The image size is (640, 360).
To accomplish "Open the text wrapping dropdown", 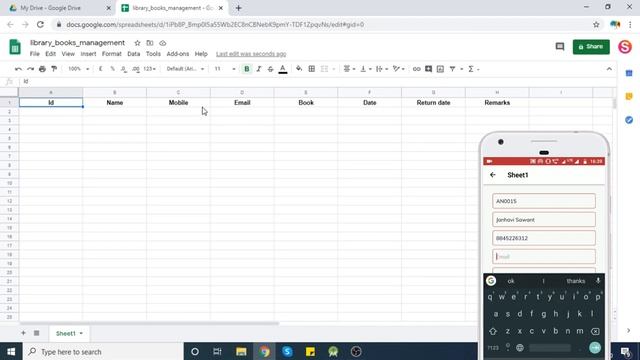I will (382, 69).
